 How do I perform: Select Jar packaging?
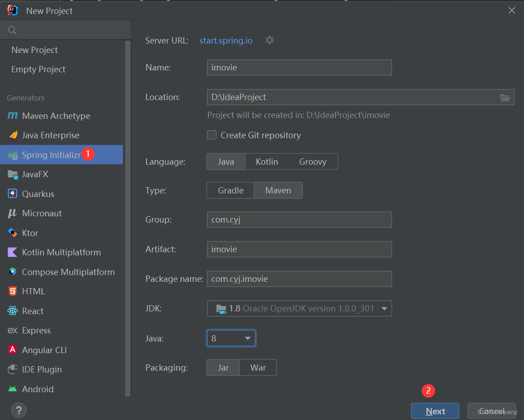coord(223,367)
